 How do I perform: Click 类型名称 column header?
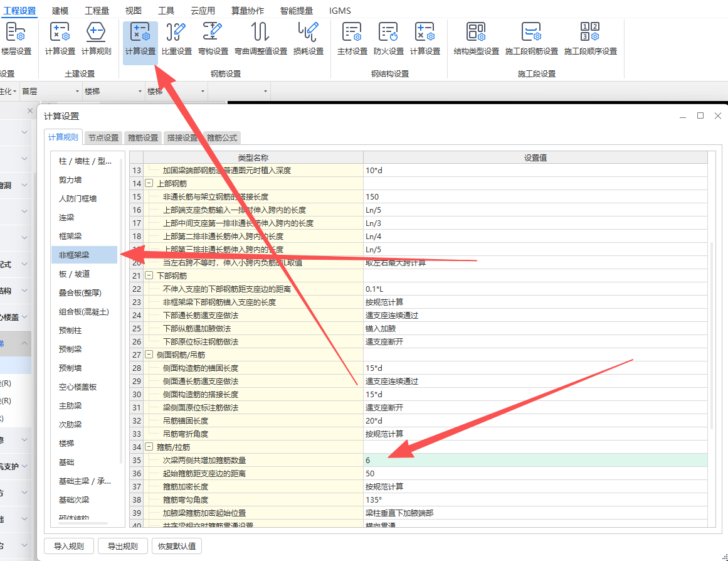(253, 158)
